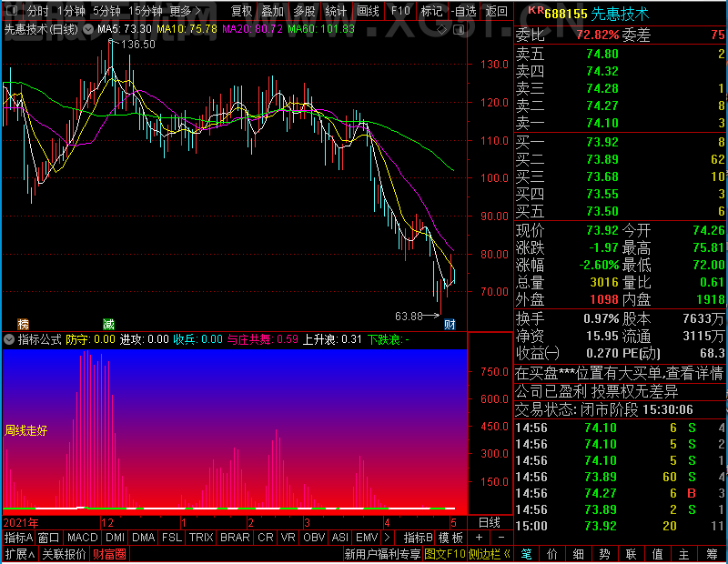Click 卖一 price 74.10
The width and height of the screenshot is (728, 564).
coord(602,123)
